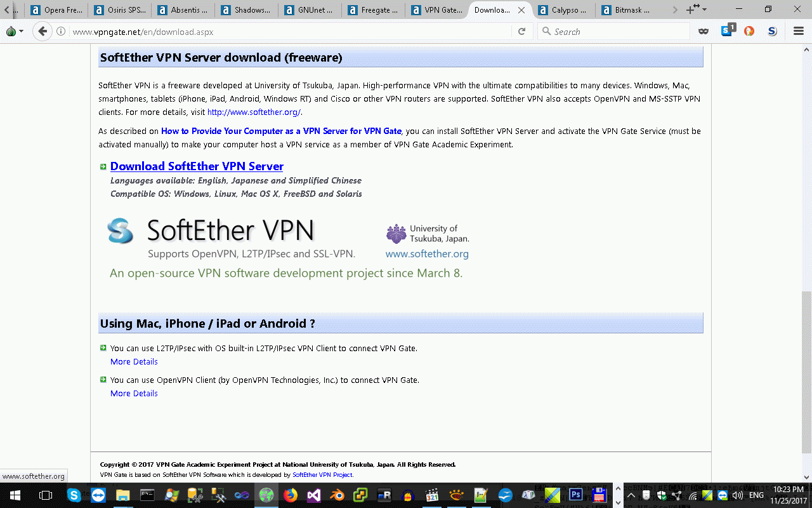Open a new browser tab
This screenshot has width=812, height=508.
(691, 10)
